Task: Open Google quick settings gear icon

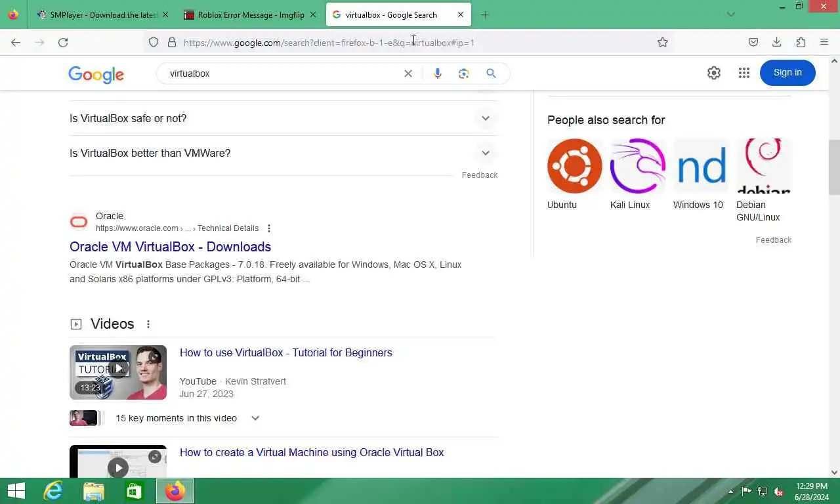Action: (x=714, y=73)
